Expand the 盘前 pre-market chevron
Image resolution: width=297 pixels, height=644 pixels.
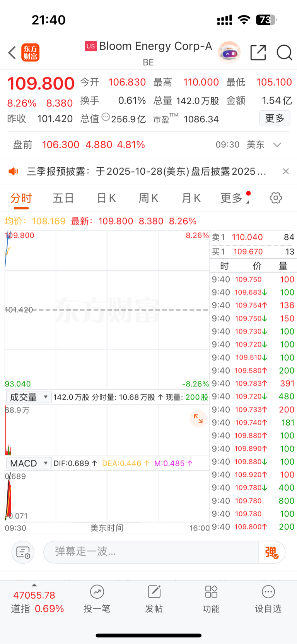[x=277, y=145]
